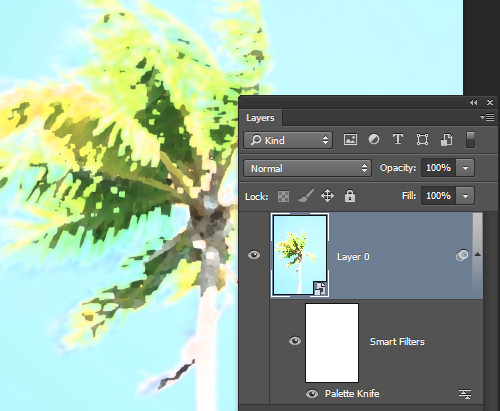Filter layers by pixel layers icon
Screen dimensions: 500x411
[350, 139]
